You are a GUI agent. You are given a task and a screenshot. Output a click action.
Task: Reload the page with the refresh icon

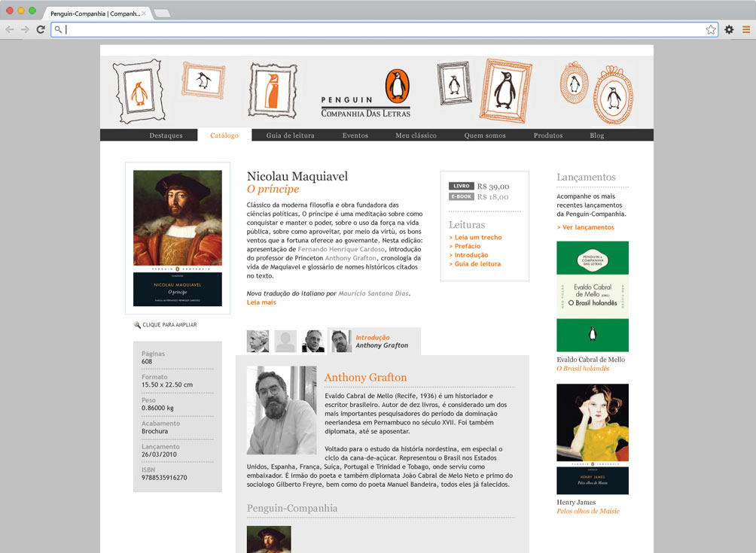pos(40,29)
